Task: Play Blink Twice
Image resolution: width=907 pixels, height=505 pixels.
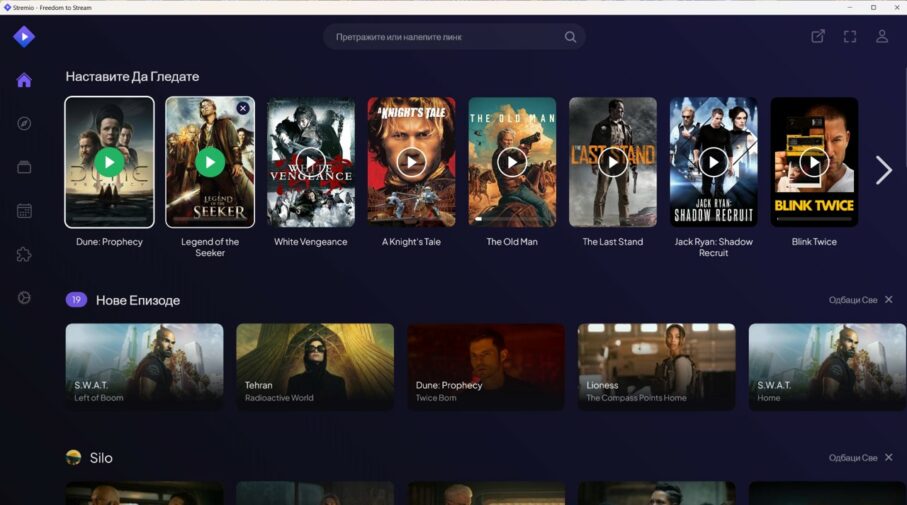Action: click(x=814, y=162)
